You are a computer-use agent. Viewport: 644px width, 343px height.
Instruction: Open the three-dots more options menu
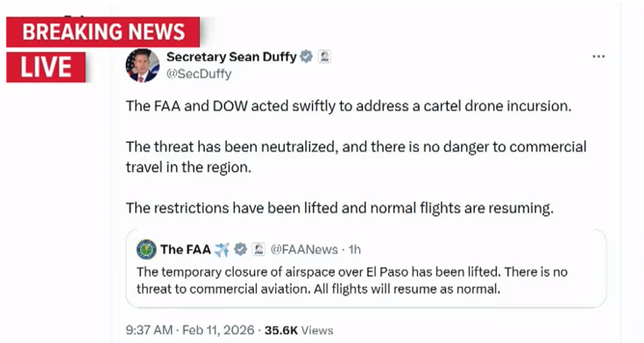coord(598,56)
